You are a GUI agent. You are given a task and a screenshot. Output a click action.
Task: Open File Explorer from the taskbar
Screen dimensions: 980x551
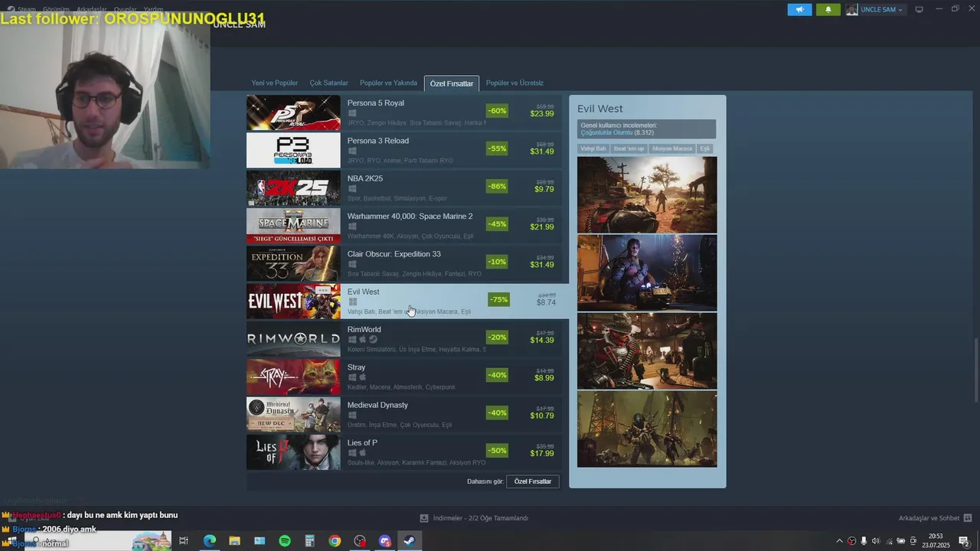(234, 541)
